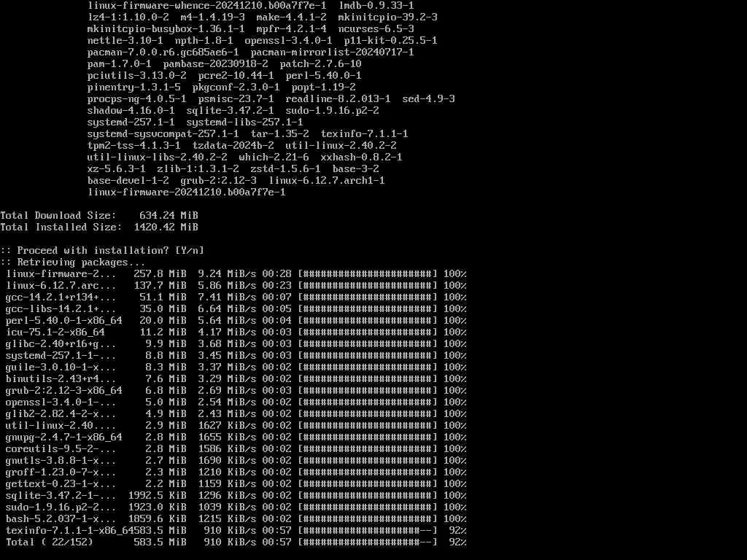This screenshot has width=747, height=560.
Task: Click the texinfo-7.1.1-1 download progress bar
Action: tap(368, 531)
